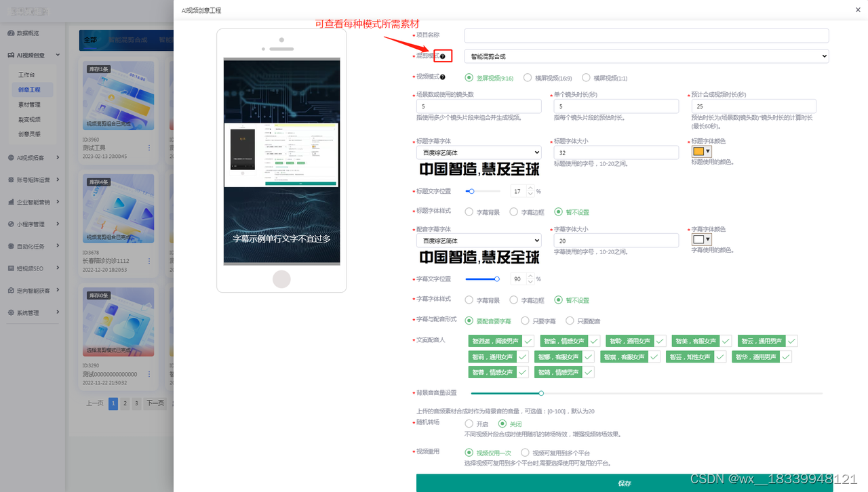Screen dimensions: 868x492
Task: Open the 标题字幕字体 font dropdown
Action: [x=479, y=152]
